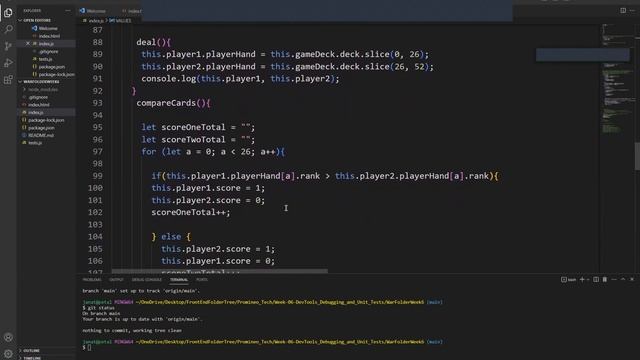Screen dimensions: 640x360
Task: Click the Split Editor Right icon
Action: pos(623,10)
